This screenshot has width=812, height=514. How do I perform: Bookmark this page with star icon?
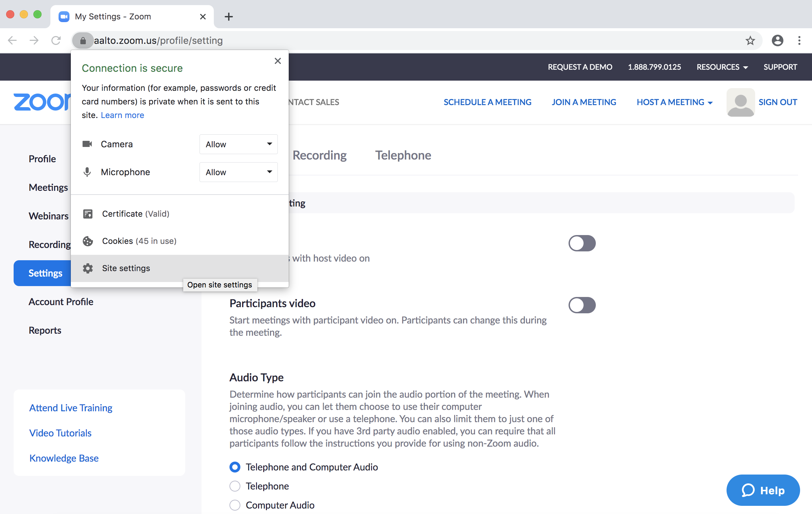(750, 41)
